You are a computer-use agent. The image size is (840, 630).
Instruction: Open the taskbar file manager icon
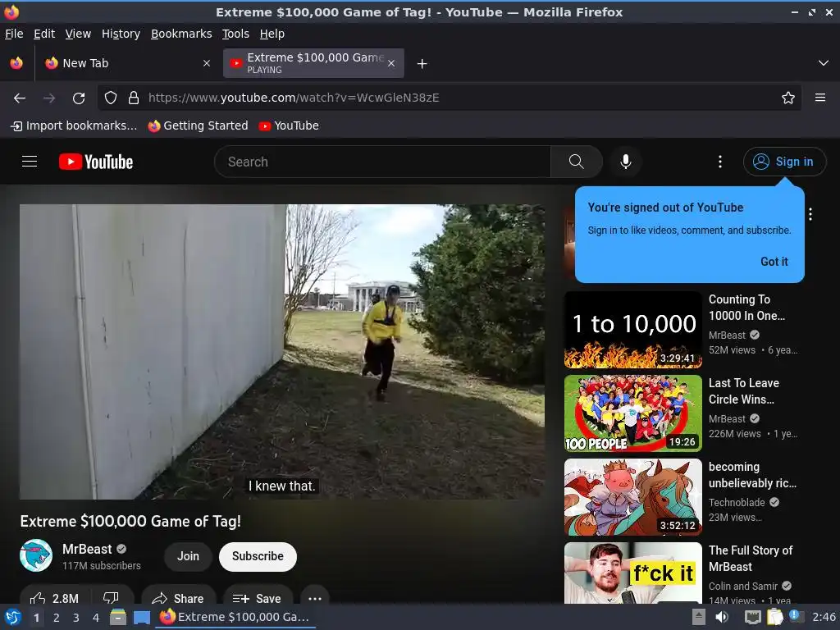click(118, 617)
